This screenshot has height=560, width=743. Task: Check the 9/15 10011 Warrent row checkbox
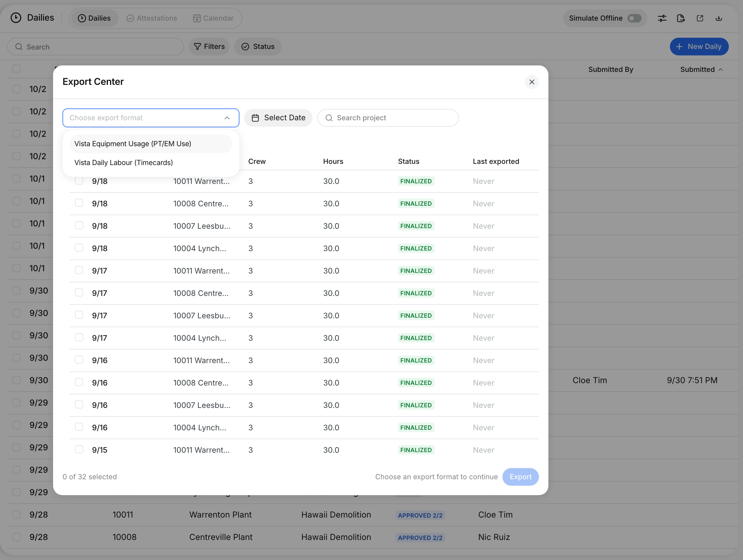click(x=79, y=449)
